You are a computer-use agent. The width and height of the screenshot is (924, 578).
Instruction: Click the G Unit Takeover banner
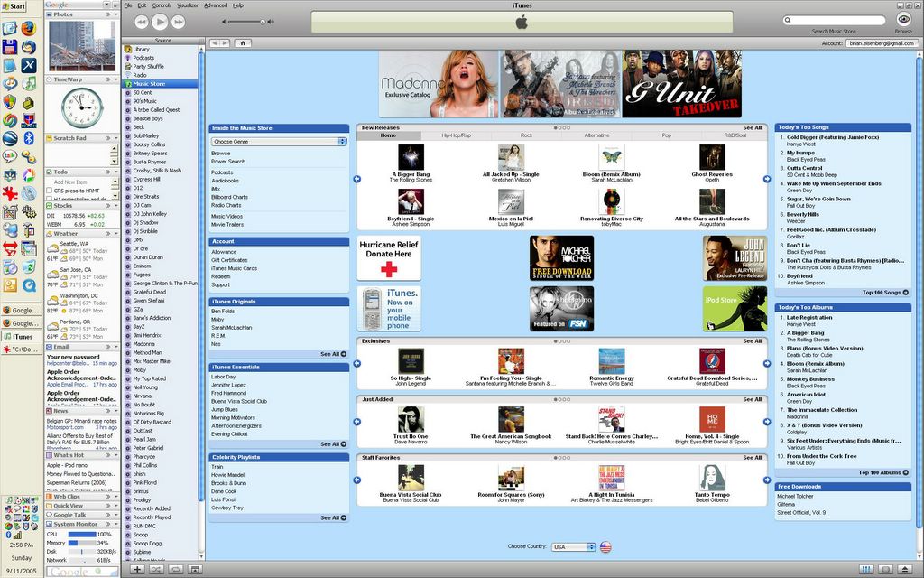point(682,84)
